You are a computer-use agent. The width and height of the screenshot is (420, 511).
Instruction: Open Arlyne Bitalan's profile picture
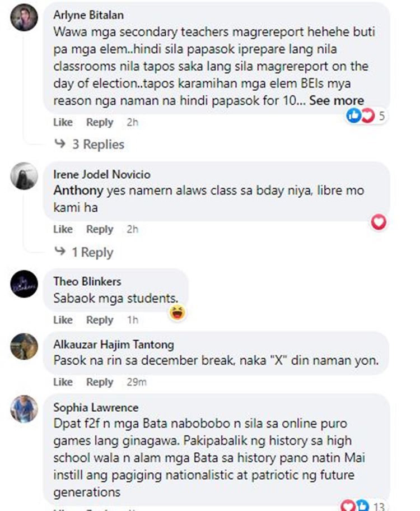pyautogui.click(x=24, y=17)
